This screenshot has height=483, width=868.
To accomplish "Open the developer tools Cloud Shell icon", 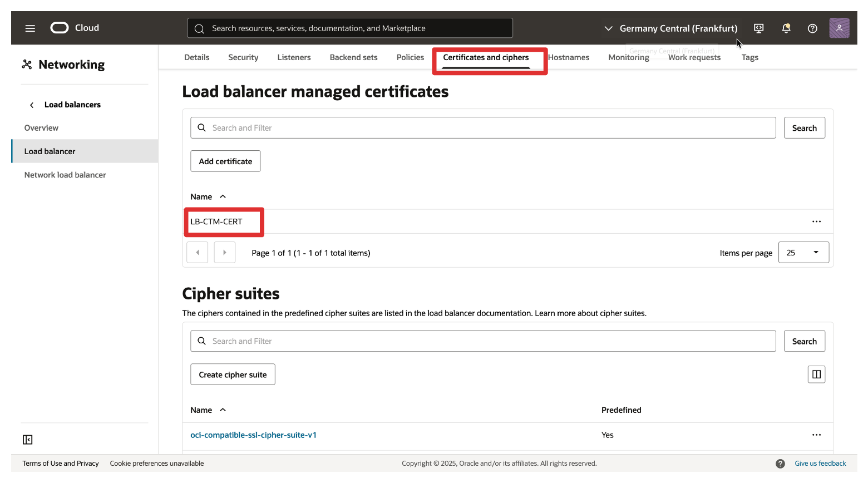I will 758,28.
